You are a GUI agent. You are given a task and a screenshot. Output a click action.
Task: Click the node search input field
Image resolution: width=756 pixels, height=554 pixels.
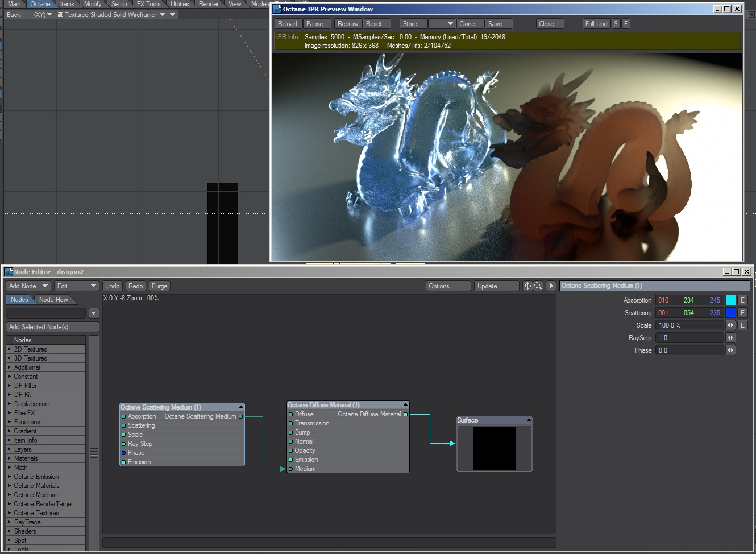pyautogui.click(x=46, y=313)
